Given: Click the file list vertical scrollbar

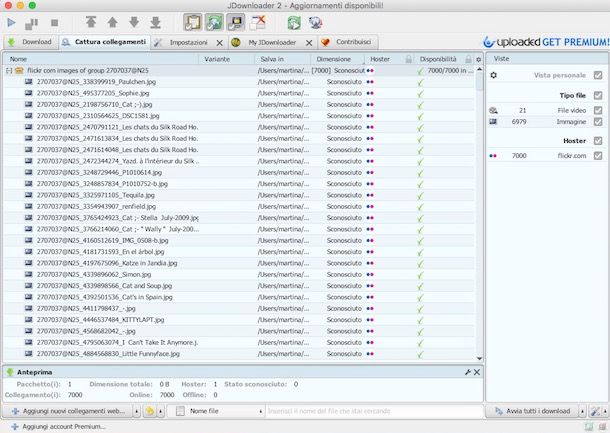Looking at the screenshot, I should tap(479, 82).
